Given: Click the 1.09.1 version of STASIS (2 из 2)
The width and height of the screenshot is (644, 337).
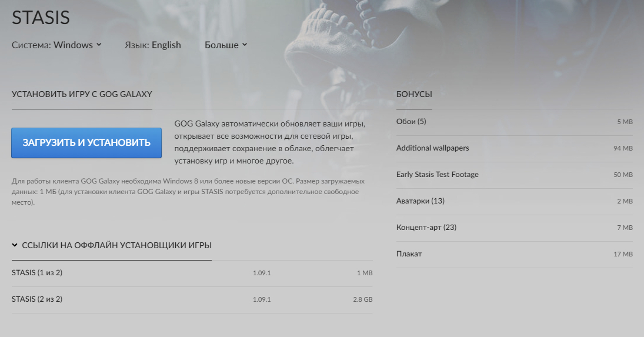Looking at the screenshot, I should (x=262, y=299).
